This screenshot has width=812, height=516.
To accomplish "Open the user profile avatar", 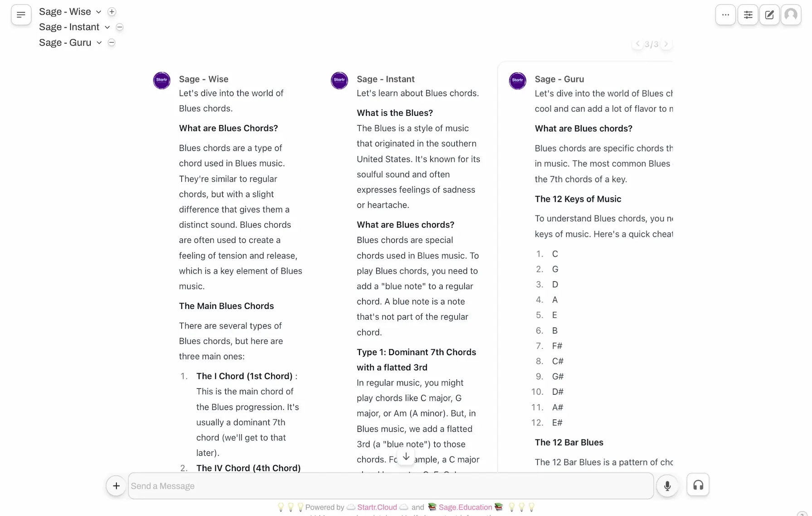I will click(x=791, y=15).
